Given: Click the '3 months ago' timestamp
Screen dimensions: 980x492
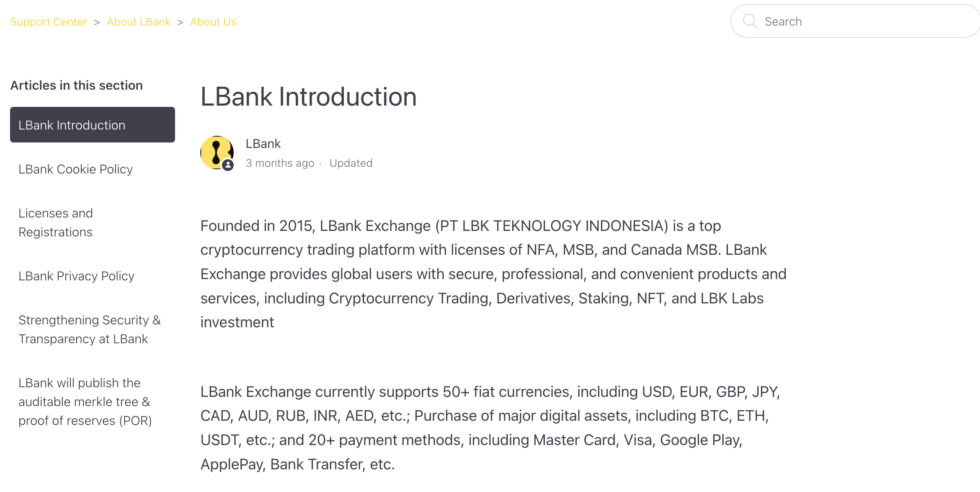Looking at the screenshot, I should (x=280, y=163).
